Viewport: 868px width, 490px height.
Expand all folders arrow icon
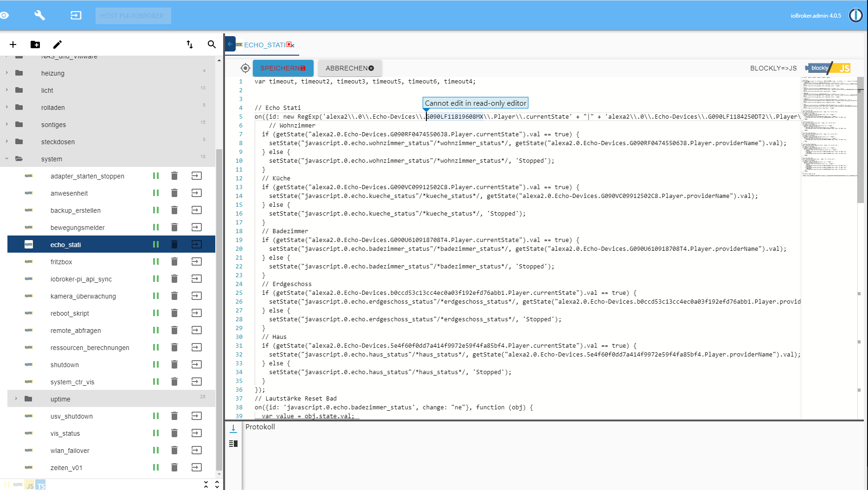click(x=217, y=484)
